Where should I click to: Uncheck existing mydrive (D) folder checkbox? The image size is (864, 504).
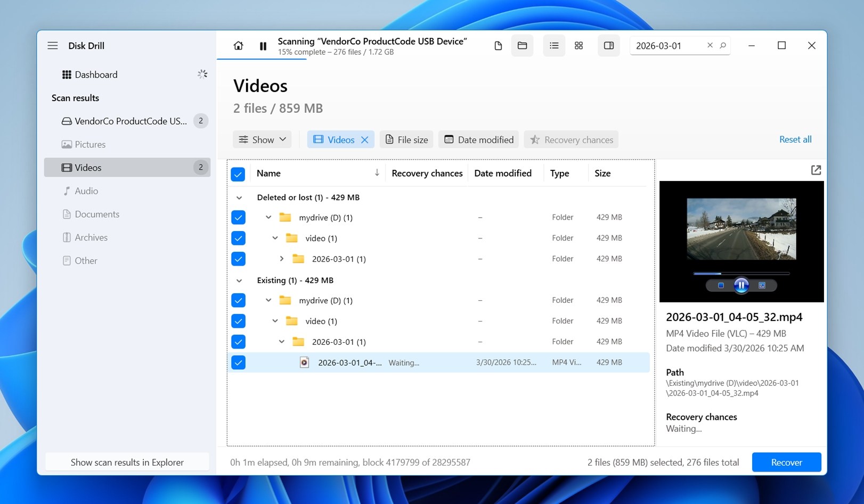tap(238, 300)
